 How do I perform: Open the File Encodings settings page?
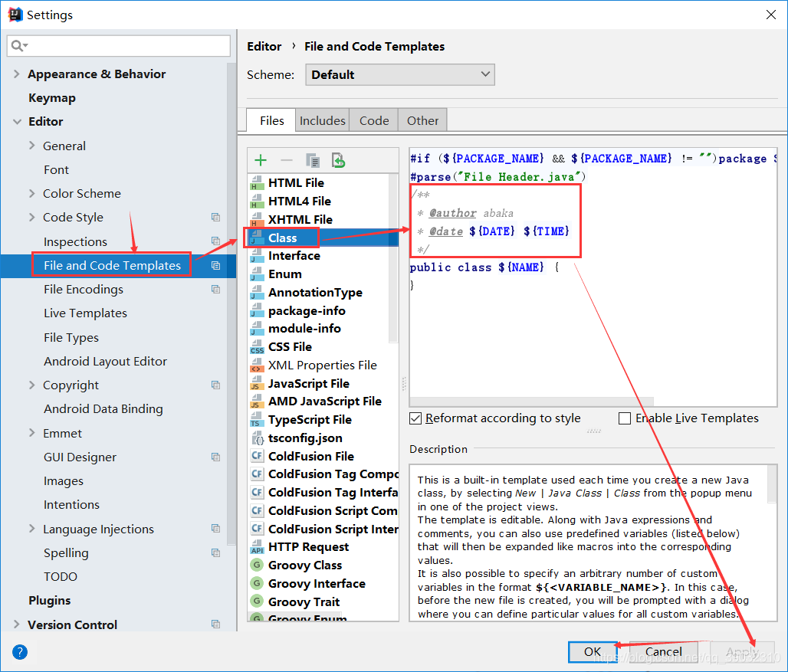[84, 290]
